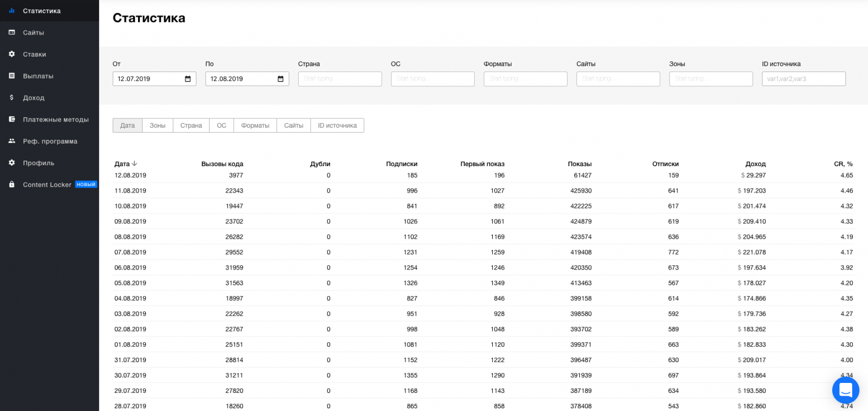
Task: Click the НОВЫЙ badge beside Content Locker
Action: pyautogui.click(x=86, y=184)
